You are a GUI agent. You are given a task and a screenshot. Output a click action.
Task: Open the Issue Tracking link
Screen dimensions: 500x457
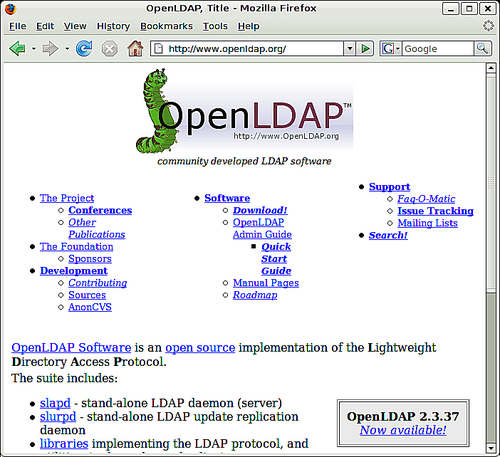pyautogui.click(x=435, y=211)
